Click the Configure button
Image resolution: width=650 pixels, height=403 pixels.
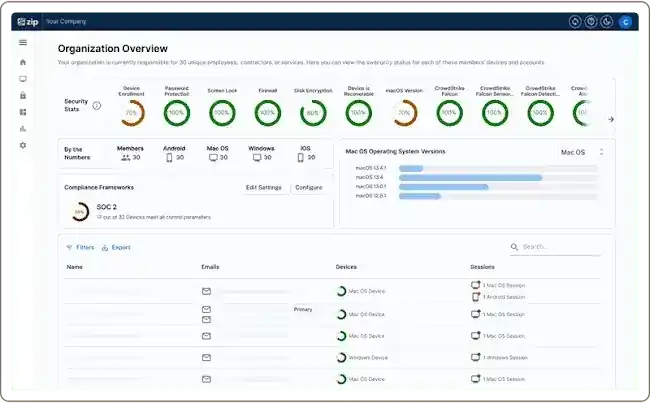(309, 187)
